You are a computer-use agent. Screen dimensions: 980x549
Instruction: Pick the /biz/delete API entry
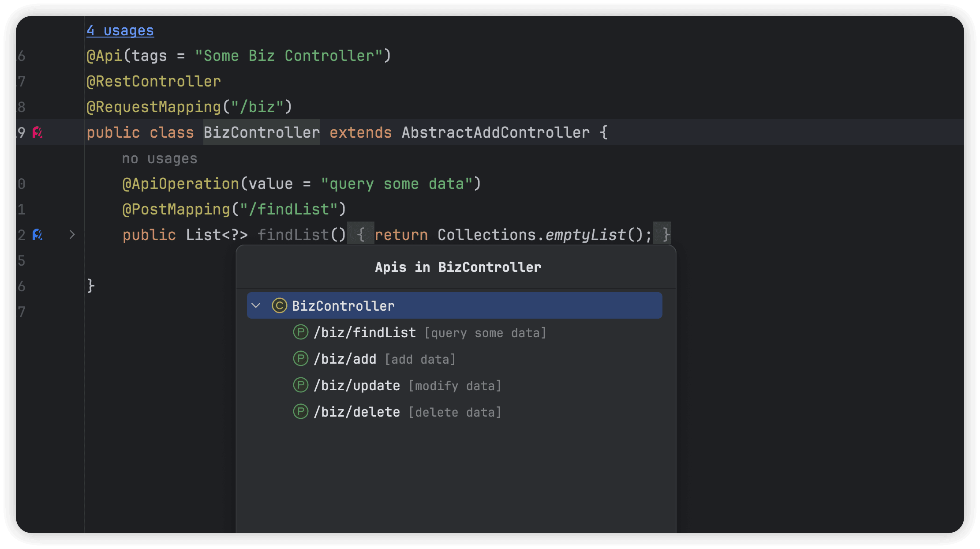pos(357,412)
